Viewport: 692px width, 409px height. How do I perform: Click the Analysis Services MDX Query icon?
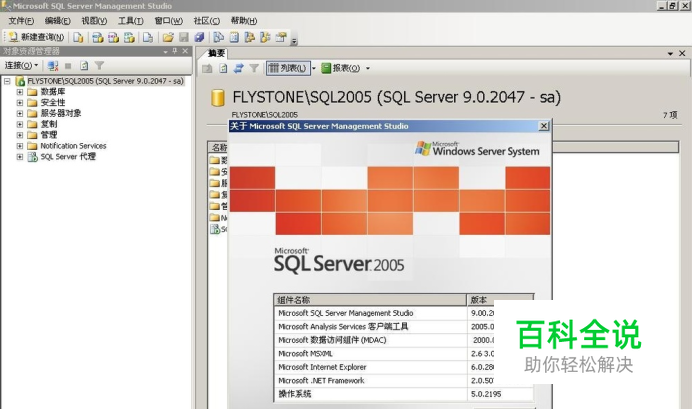point(98,38)
